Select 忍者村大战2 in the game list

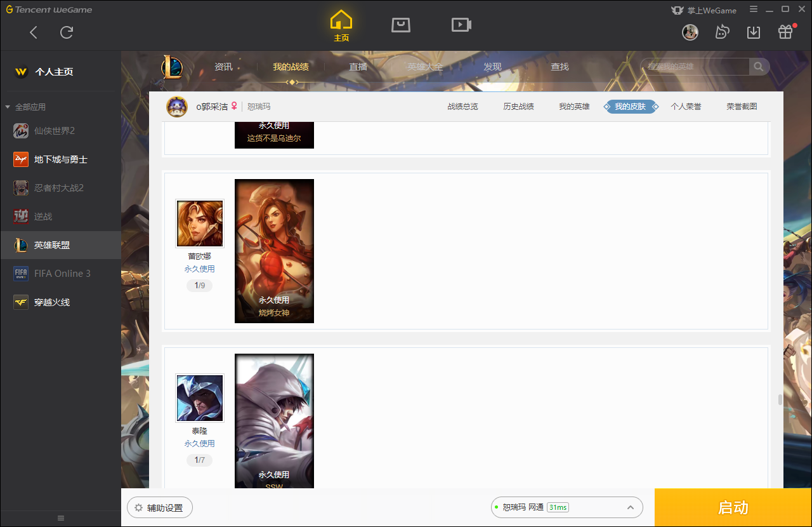tap(60, 188)
